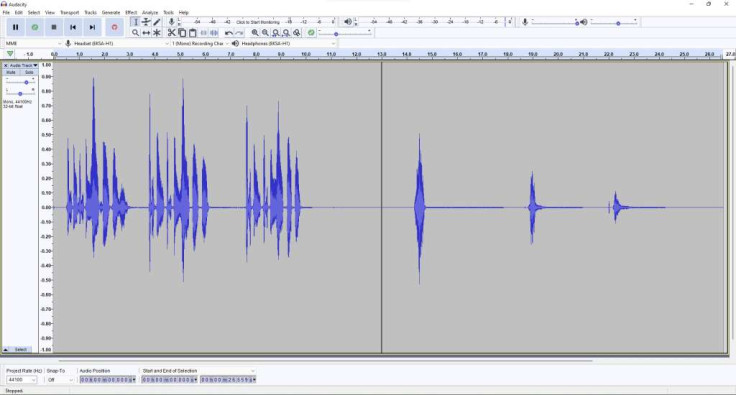Screen dimensions: 736x395
Task: Open the Headset recording device dropdown
Action: [x=121, y=44]
